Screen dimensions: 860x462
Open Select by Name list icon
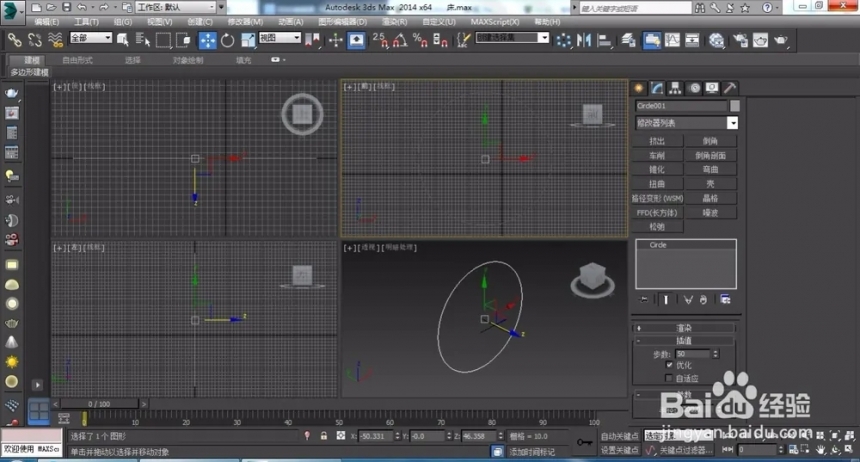click(143, 40)
